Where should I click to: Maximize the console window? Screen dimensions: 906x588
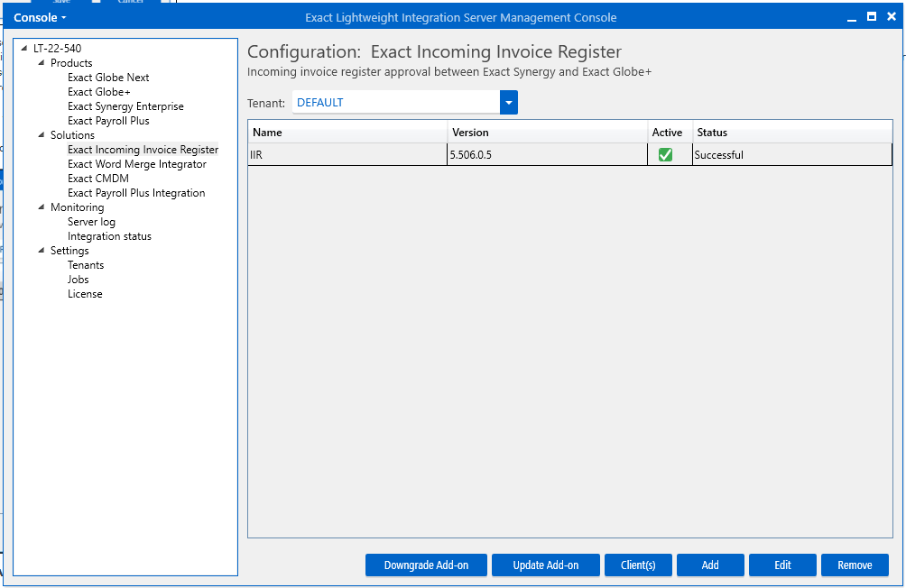pos(872,17)
